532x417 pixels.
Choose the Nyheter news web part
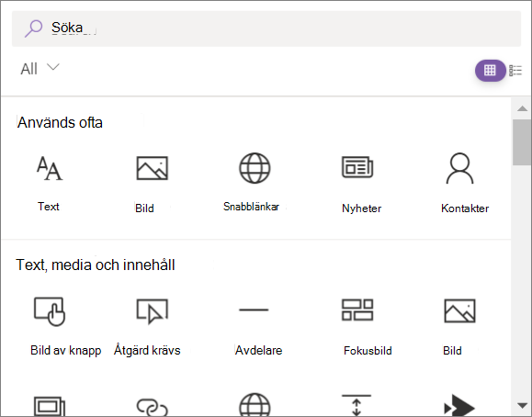357,167
